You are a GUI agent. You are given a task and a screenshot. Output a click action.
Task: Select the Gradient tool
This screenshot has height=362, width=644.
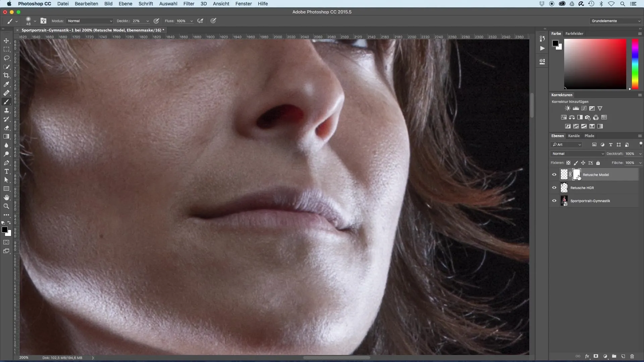(6, 136)
